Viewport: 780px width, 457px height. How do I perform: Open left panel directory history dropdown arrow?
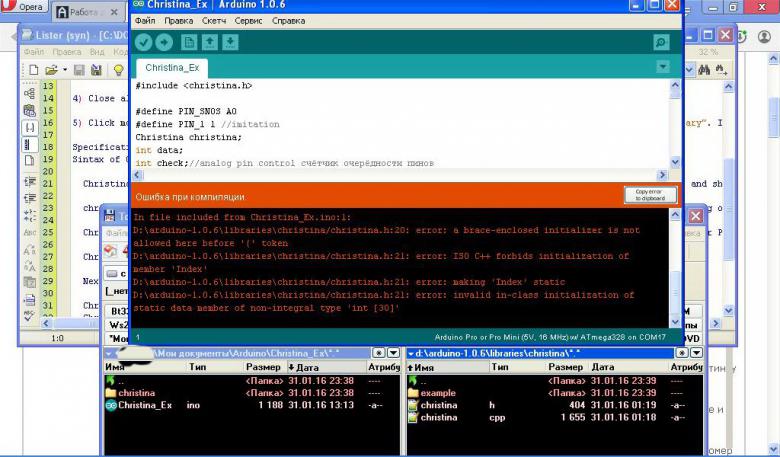click(393, 353)
